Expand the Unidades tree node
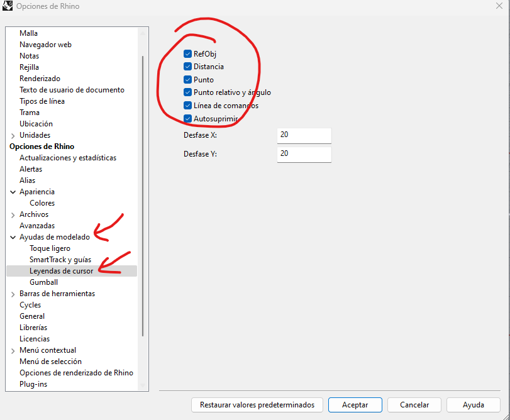The width and height of the screenshot is (510, 420). pyautogui.click(x=13, y=136)
